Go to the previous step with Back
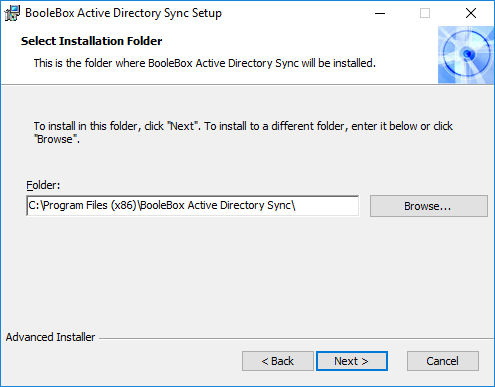 tap(278, 361)
